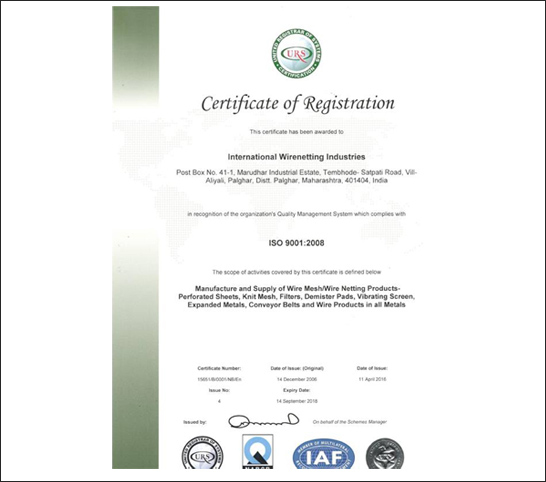Click the NABCB blue Q logo
This screenshot has height=482, width=546.
pos(258,451)
